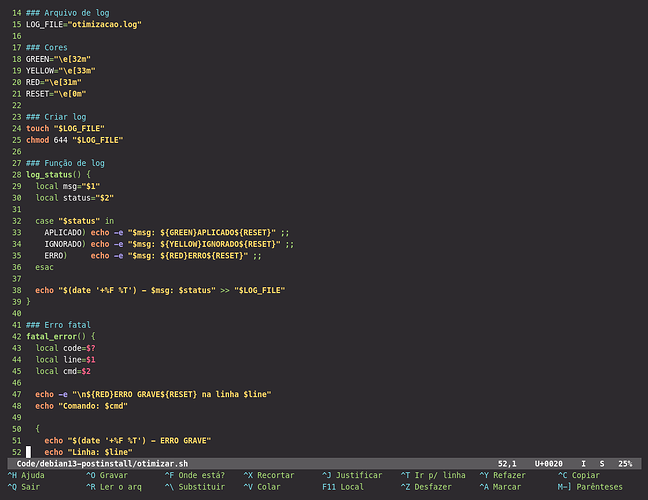The width and height of the screenshot is (648, 500).
Task: Click the F11 Local shortcut
Action: pos(343,487)
